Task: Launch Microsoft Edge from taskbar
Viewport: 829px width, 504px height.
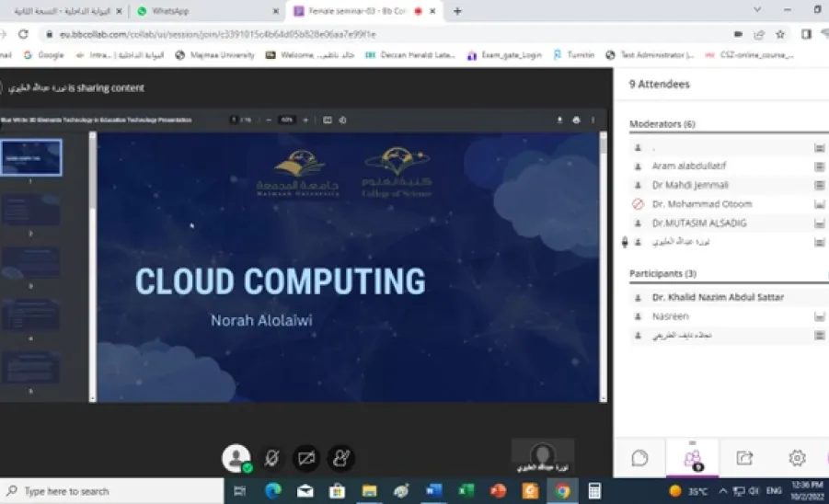Action: point(273,491)
